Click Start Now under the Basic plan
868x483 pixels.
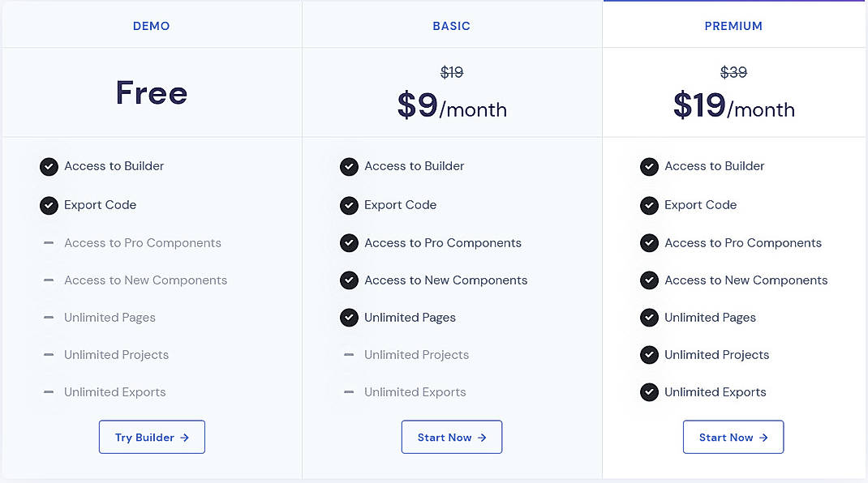452,436
